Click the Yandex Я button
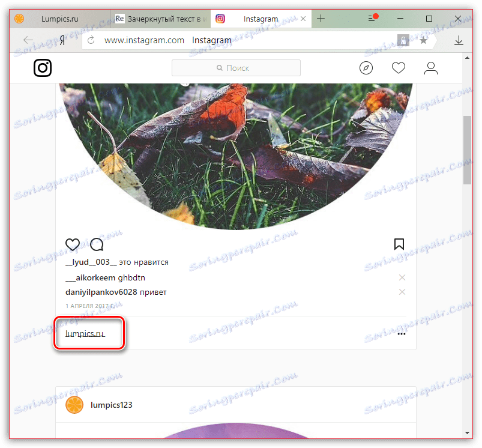The image size is (482, 448). tap(62, 40)
